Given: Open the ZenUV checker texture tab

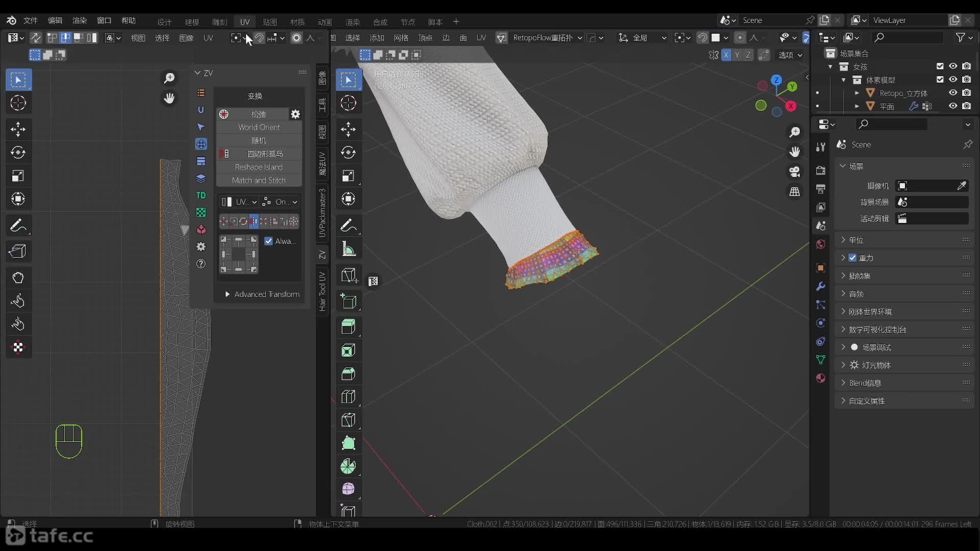Looking at the screenshot, I should [201, 212].
